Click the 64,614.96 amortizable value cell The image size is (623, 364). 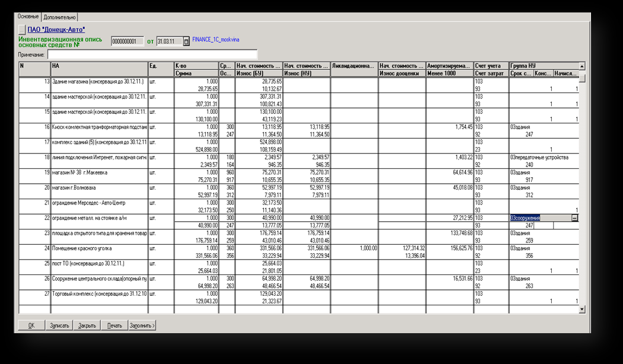tap(449, 173)
